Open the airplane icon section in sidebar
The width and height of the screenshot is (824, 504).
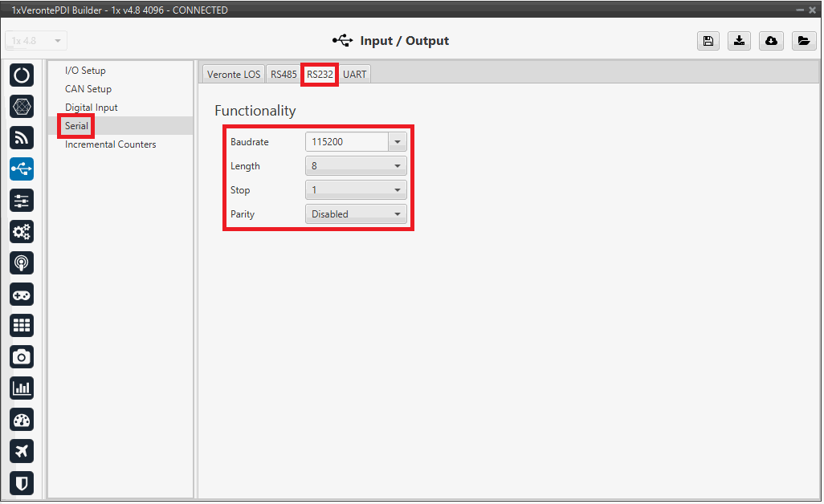[x=22, y=451]
